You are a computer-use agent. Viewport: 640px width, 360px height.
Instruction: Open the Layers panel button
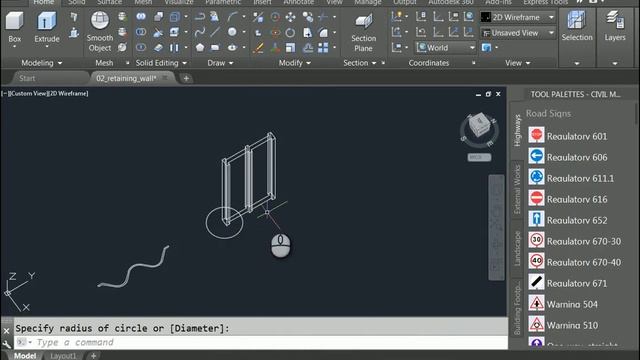615,27
